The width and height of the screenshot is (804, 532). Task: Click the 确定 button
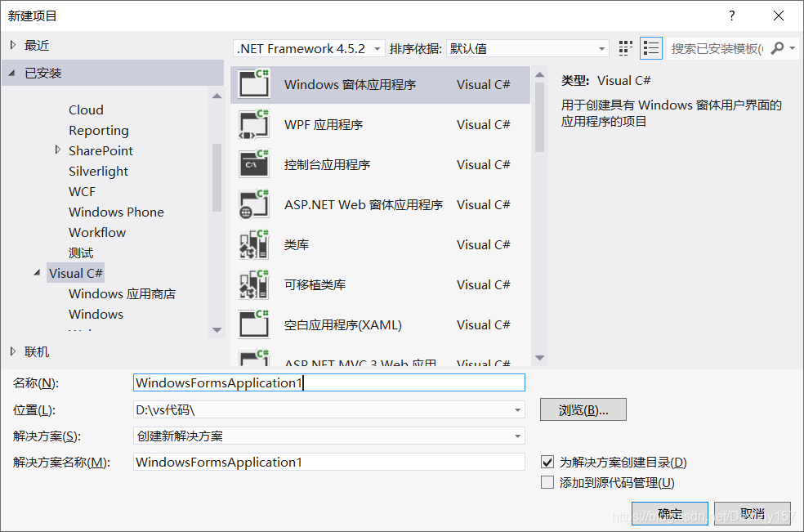[670, 513]
